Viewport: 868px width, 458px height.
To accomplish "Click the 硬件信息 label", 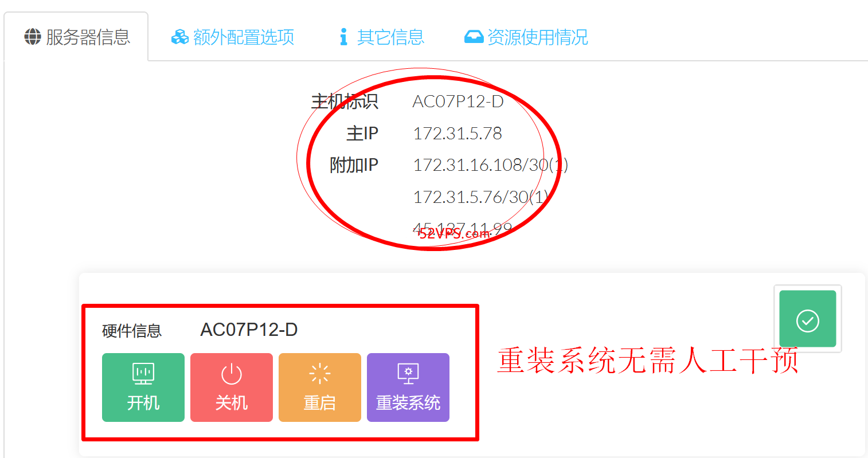I will click(x=132, y=331).
